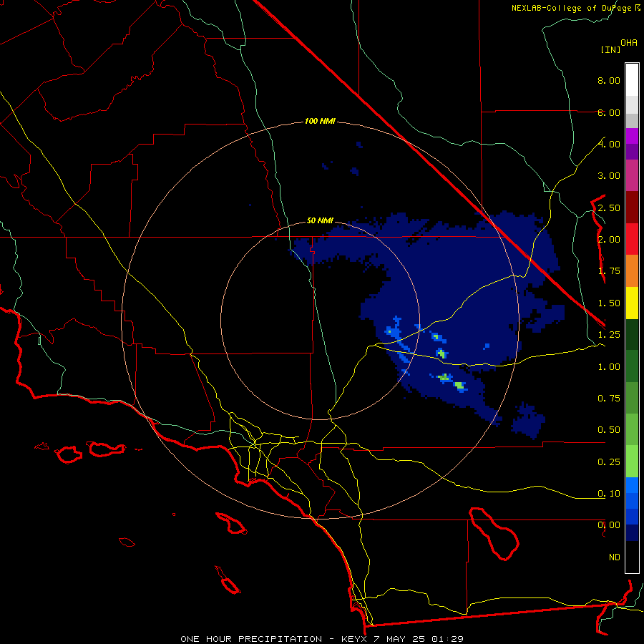Click the 1.50 legend value

click(609, 303)
